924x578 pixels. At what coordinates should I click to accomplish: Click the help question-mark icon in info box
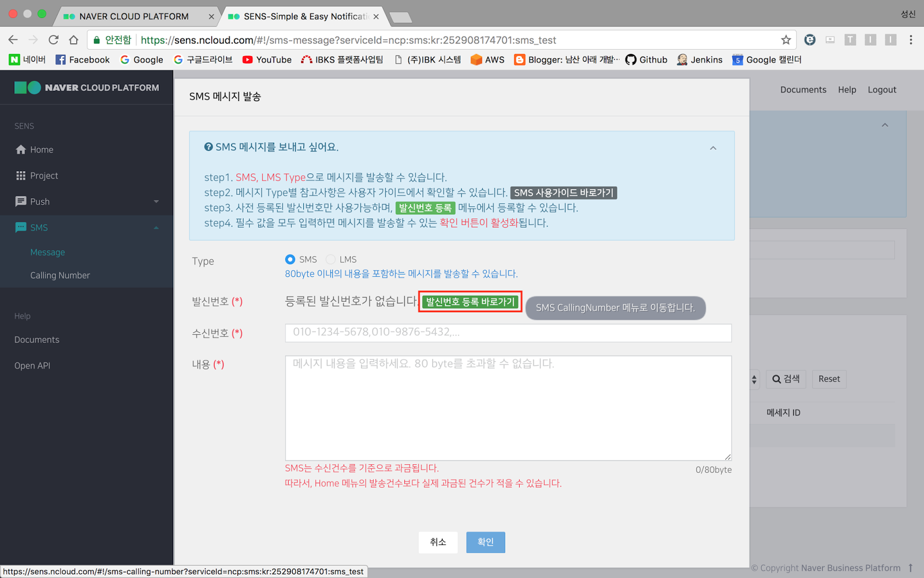click(208, 147)
